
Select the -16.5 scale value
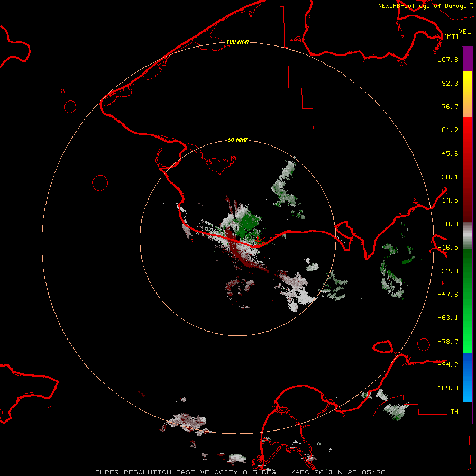click(448, 248)
